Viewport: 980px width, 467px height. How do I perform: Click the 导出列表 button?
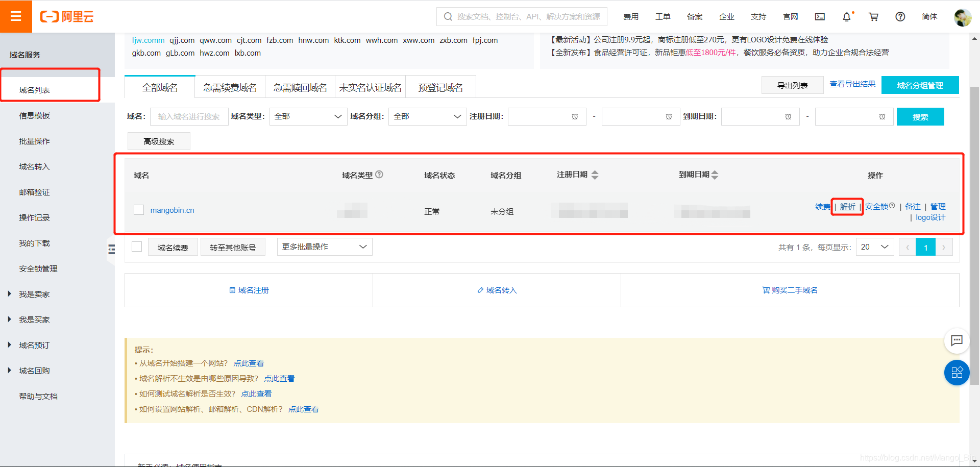pos(792,85)
